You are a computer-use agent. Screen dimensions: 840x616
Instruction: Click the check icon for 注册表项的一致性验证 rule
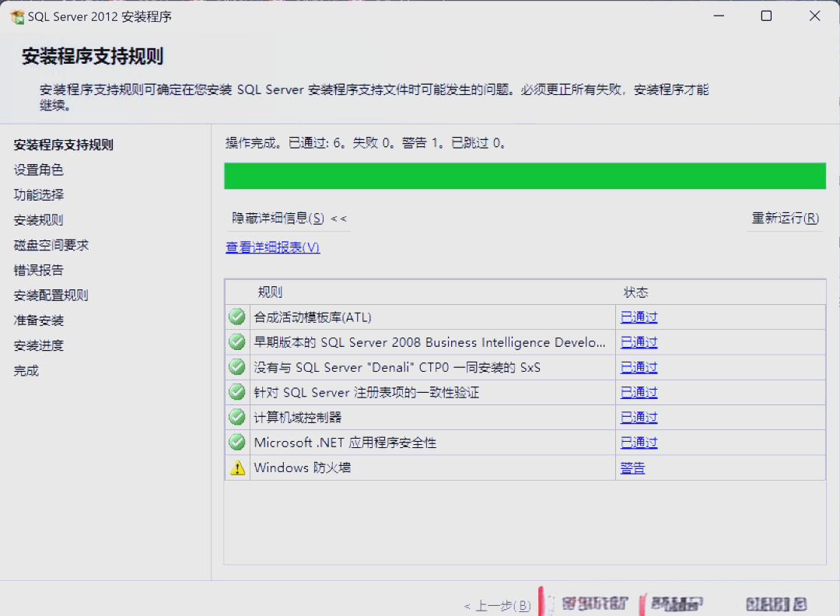(x=236, y=392)
